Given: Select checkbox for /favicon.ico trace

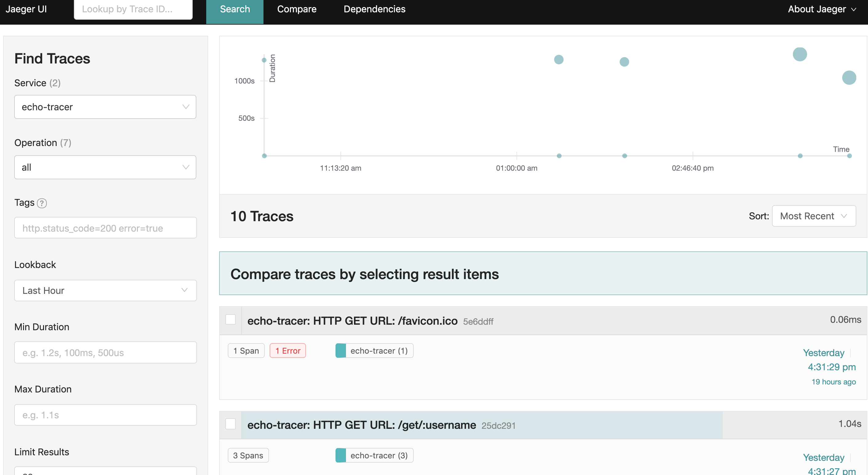Looking at the screenshot, I should (x=231, y=319).
